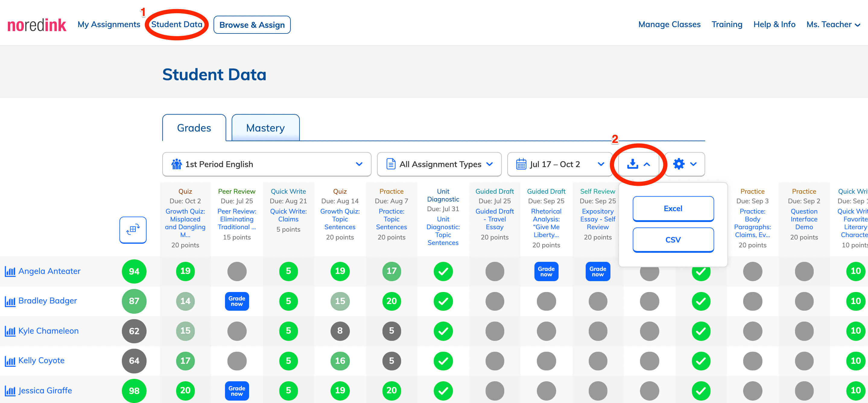
Task: Open Peer Review: Eliminating Traditional assignment
Action: point(237,219)
